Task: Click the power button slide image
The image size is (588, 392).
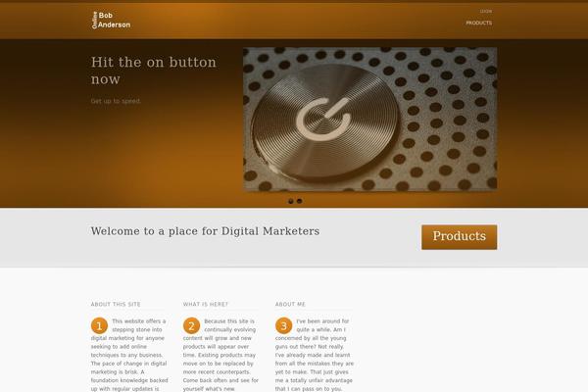Action: [370, 119]
